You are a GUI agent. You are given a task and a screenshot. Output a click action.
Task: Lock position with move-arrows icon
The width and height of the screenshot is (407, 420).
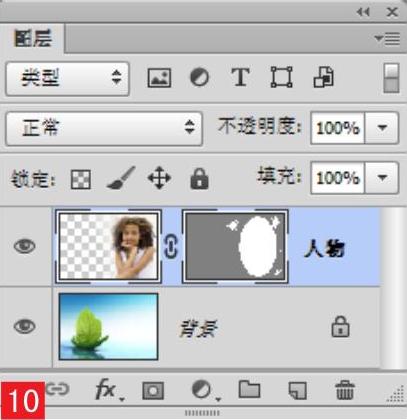coord(159,178)
